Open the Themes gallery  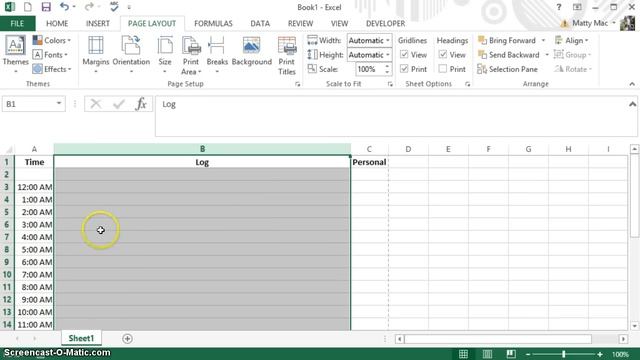pyautogui.click(x=15, y=54)
